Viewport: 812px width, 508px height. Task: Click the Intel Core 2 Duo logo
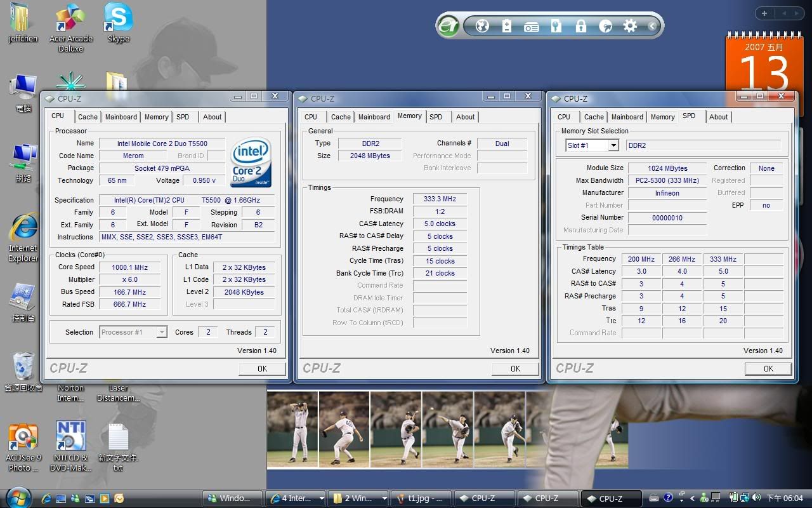[x=252, y=163]
